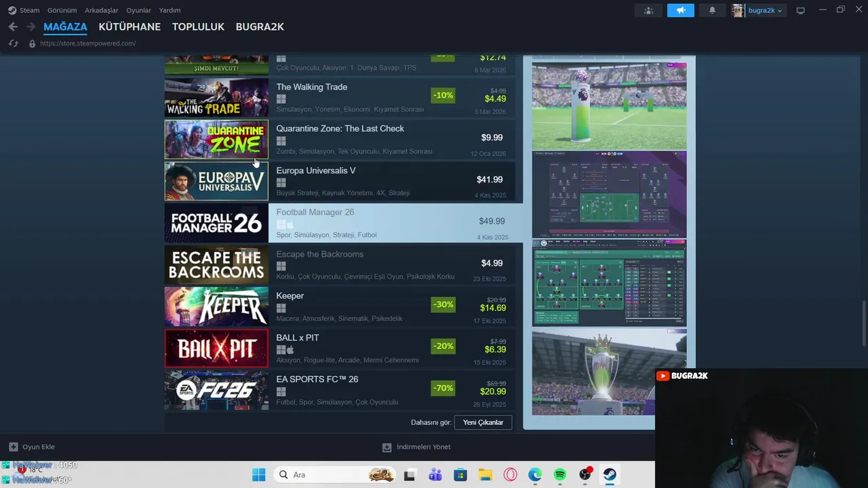Open Microsoft Edge from the taskbar
The height and width of the screenshot is (488, 868).
click(535, 474)
